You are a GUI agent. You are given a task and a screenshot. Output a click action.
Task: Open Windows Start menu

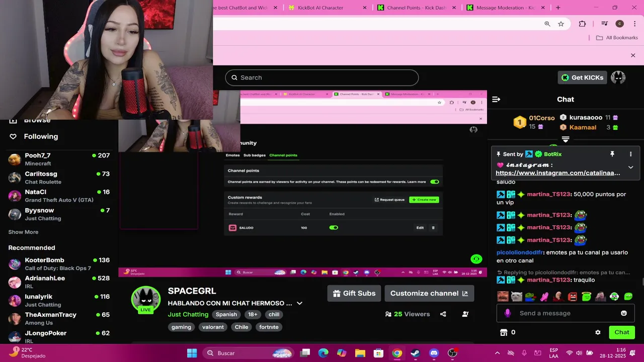tap(192, 353)
